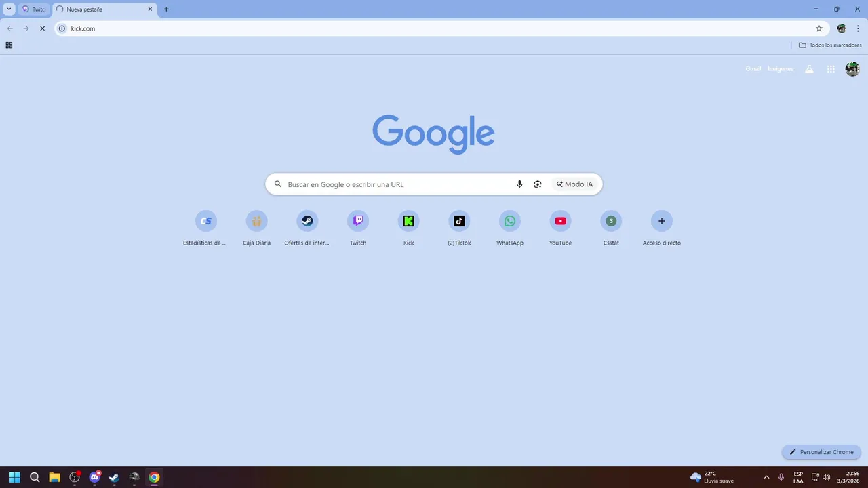Open the Ofertas de inter... Steam shortcut
This screenshot has width=868, height=488.
tap(307, 228)
